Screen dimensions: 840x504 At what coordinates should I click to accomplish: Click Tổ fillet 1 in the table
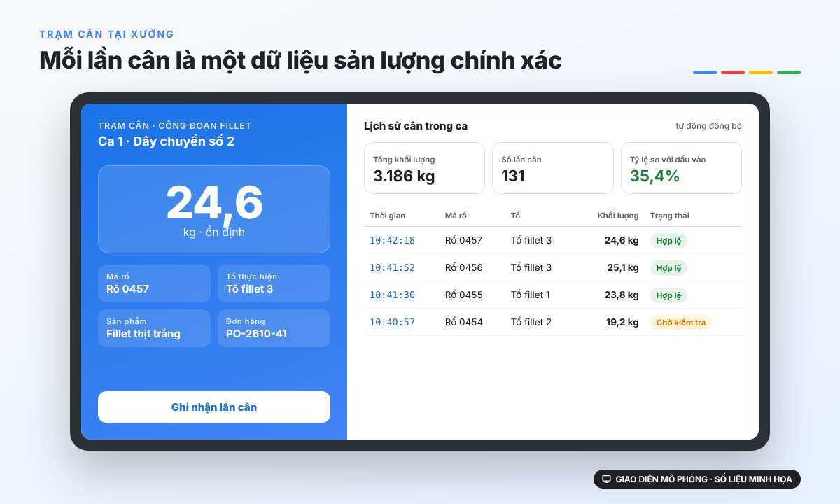(x=531, y=295)
